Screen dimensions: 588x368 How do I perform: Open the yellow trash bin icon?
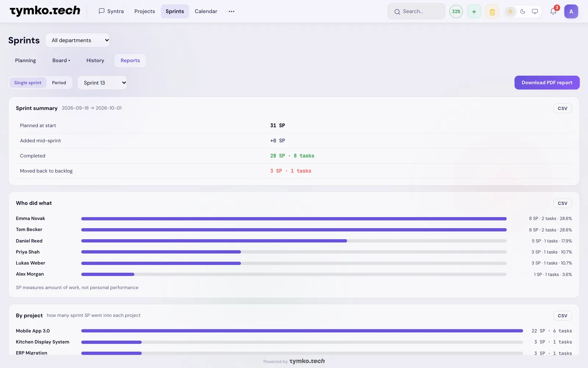[x=492, y=12]
